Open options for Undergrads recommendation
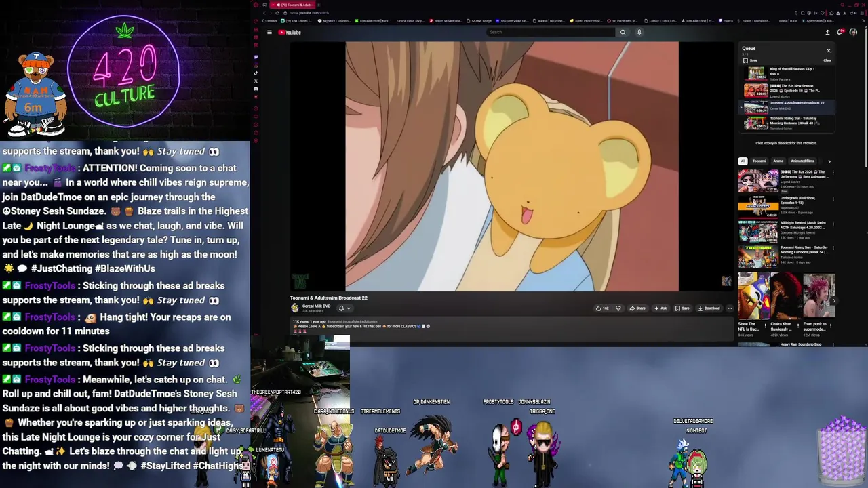 point(833,199)
